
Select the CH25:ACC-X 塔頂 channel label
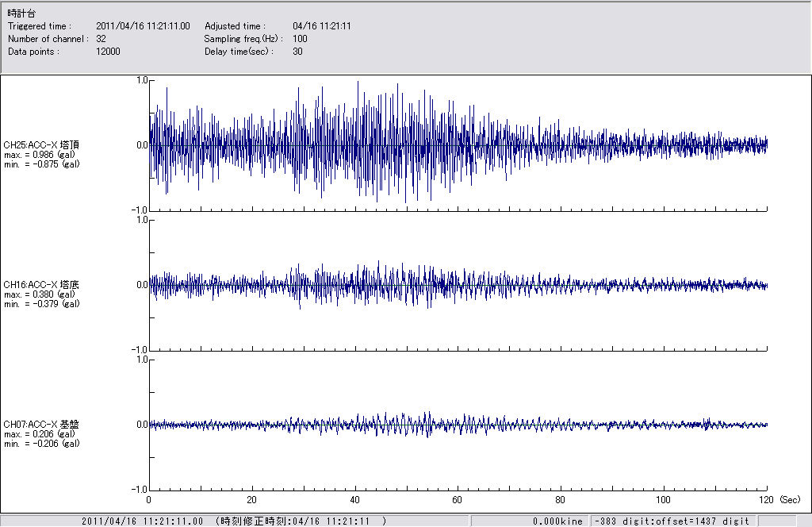40,144
